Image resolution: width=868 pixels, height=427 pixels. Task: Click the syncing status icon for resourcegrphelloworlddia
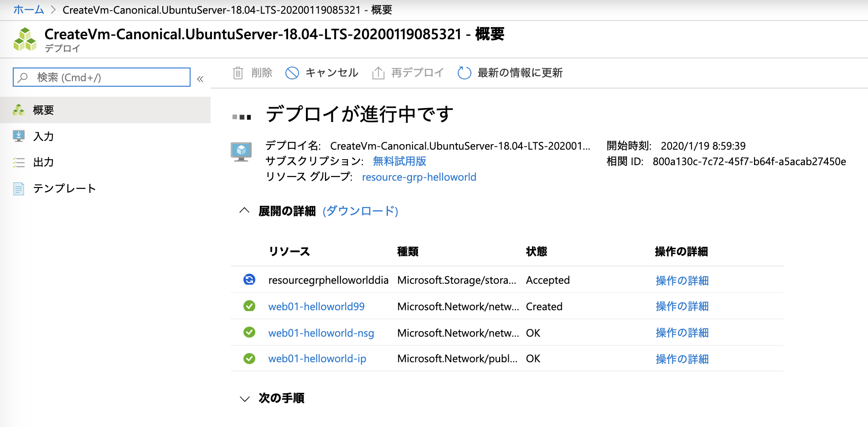coord(249,279)
